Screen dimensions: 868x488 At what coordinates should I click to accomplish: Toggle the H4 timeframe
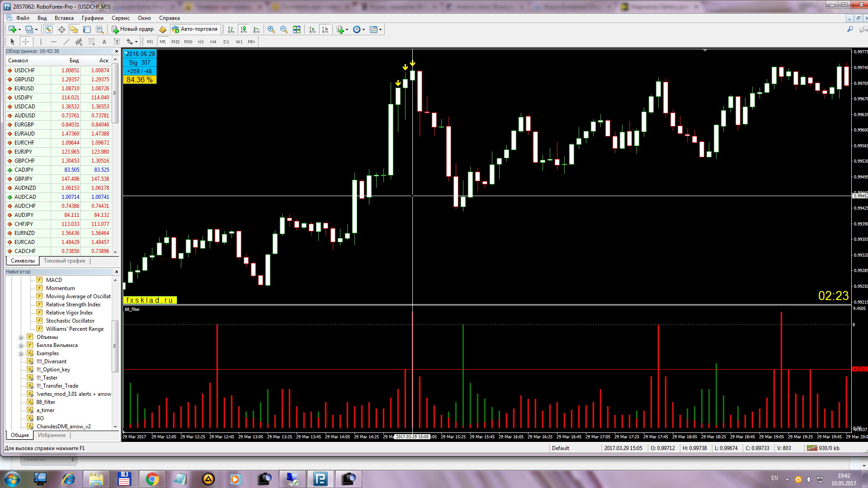(x=213, y=42)
